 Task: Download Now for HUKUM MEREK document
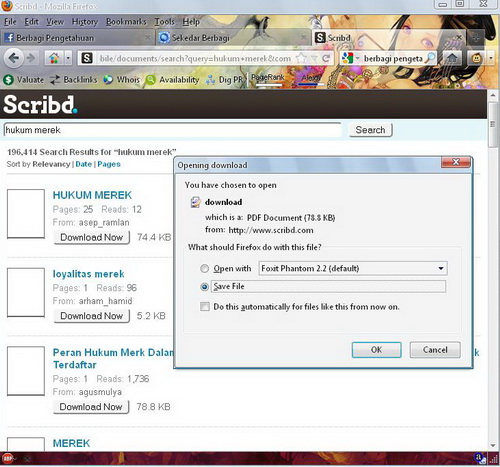[x=92, y=237]
